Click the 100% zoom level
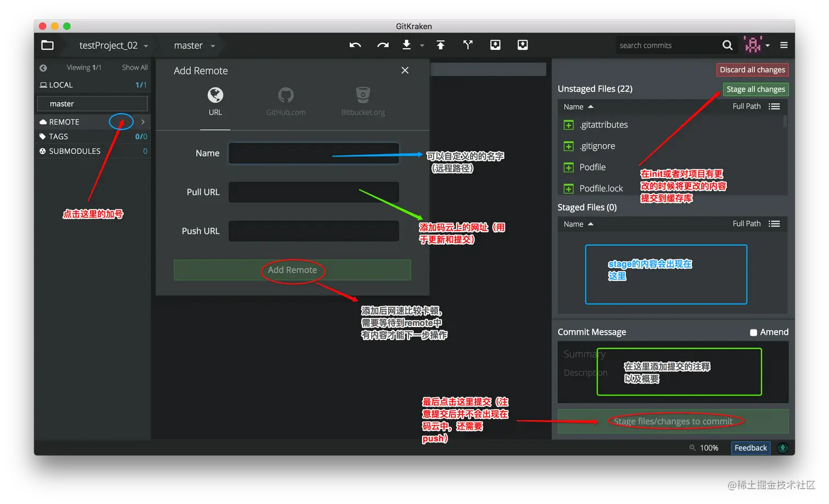 tap(709, 448)
